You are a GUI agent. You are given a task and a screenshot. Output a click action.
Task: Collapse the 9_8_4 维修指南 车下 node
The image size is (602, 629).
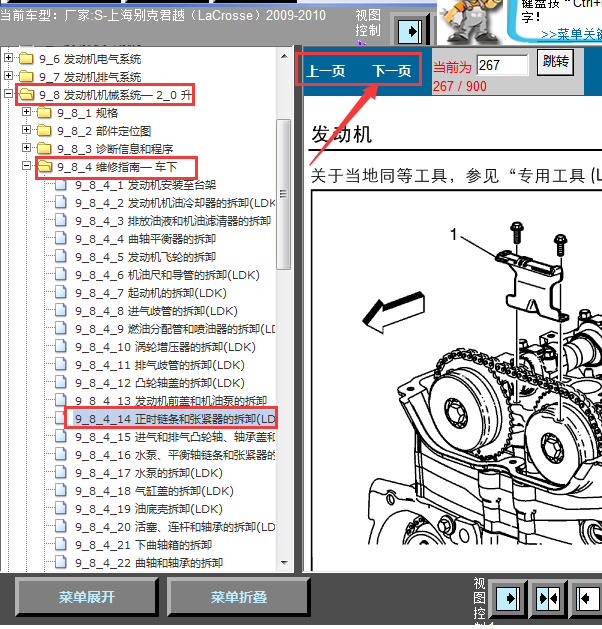26,165
